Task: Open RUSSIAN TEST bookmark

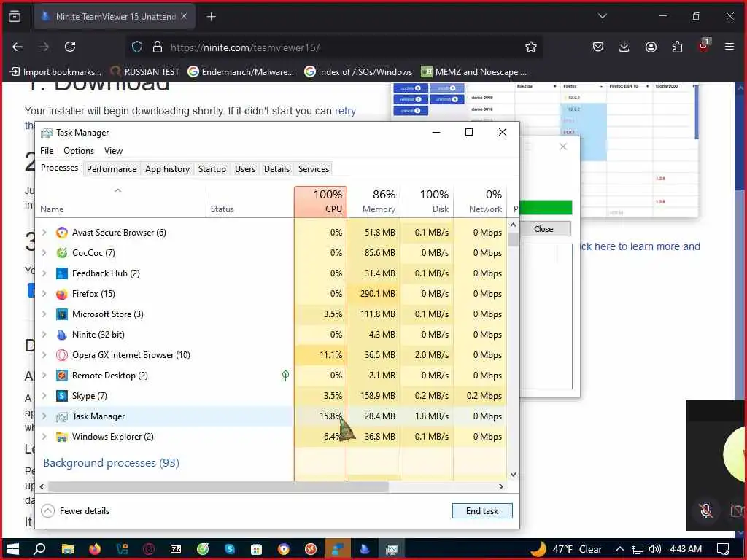Action: coord(145,72)
